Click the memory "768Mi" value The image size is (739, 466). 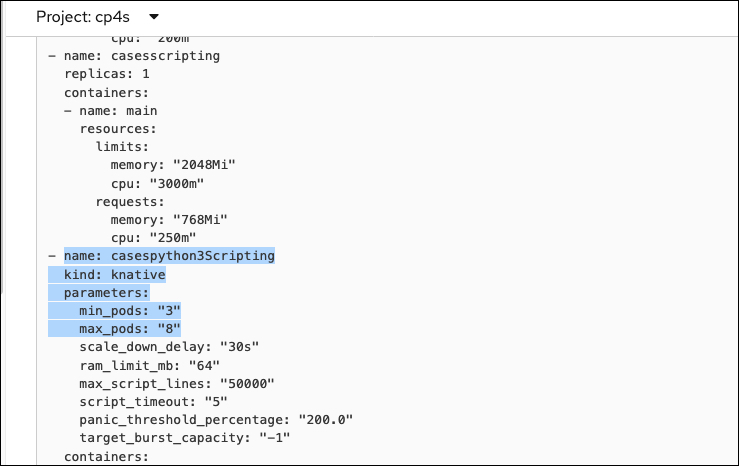coord(199,219)
